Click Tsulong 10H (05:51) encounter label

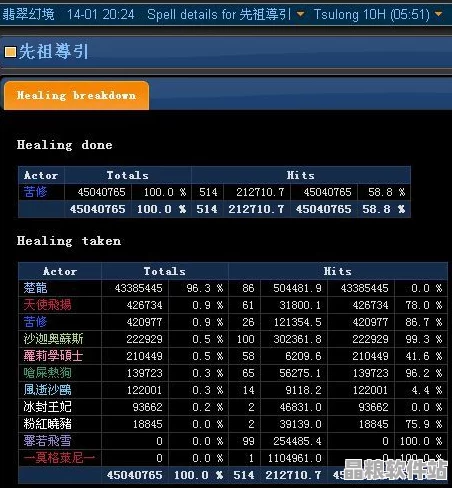tap(372, 14)
